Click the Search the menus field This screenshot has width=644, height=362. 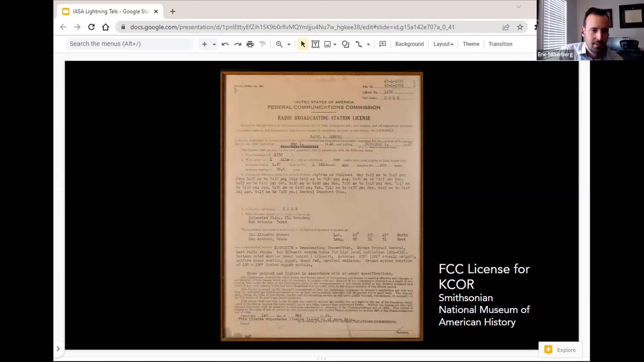click(130, 44)
